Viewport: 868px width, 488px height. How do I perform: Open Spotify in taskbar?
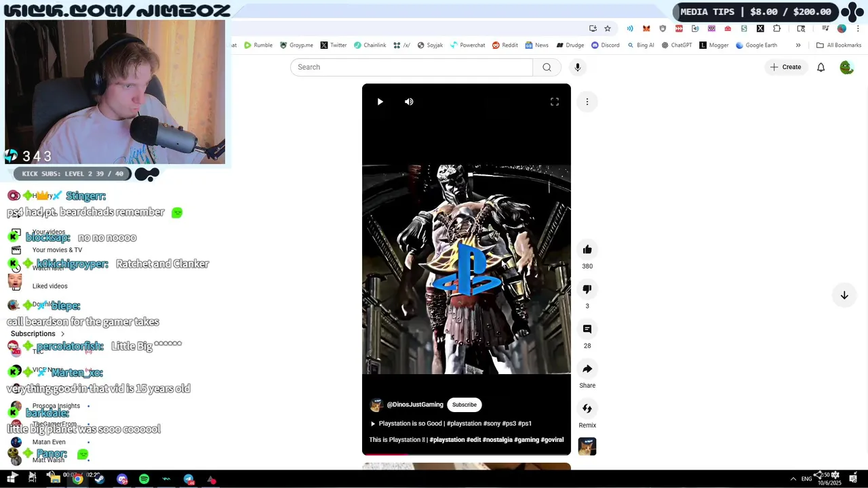pos(144,479)
